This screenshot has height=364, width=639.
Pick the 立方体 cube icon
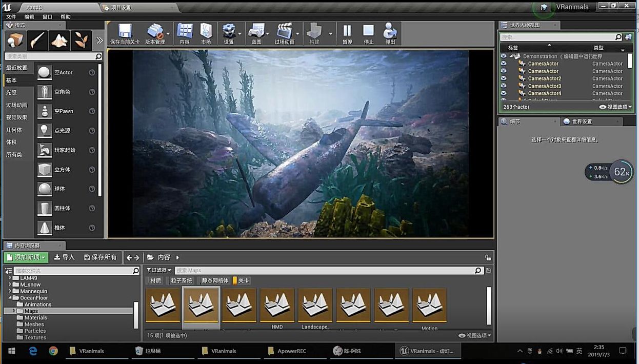pyautogui.click(x=45, y=170)
